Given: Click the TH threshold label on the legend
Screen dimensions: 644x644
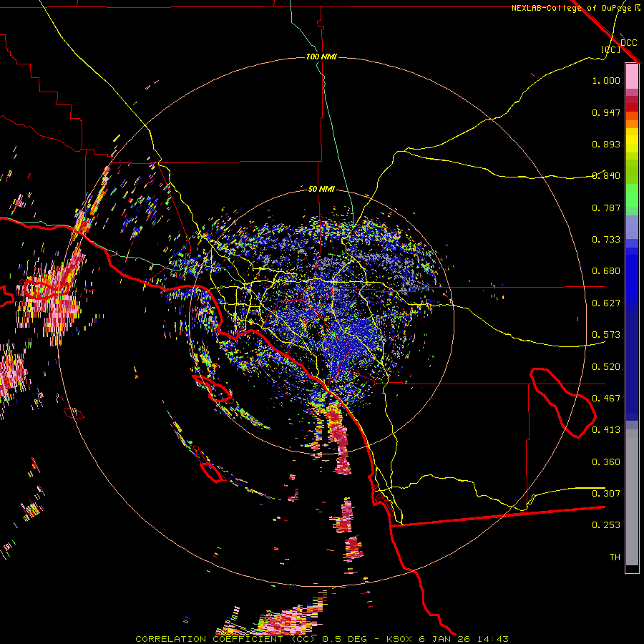Looking at the screenshot, I should point(615,557).
